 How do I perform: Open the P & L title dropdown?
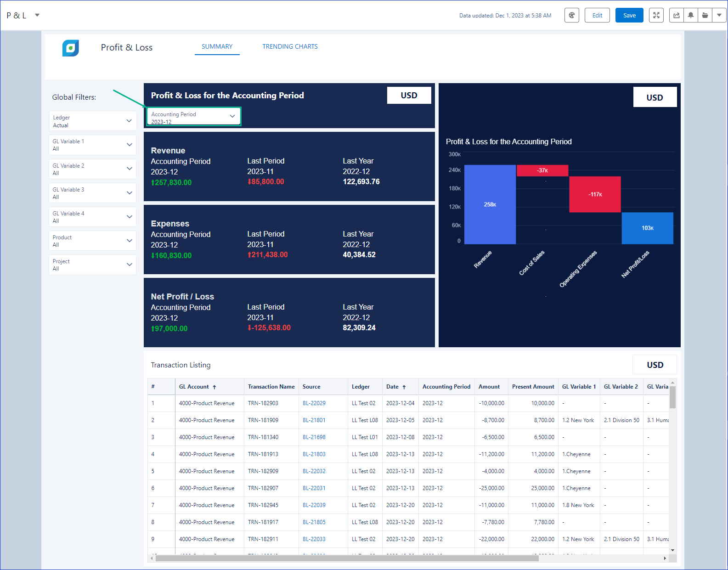tap(37, 15)
